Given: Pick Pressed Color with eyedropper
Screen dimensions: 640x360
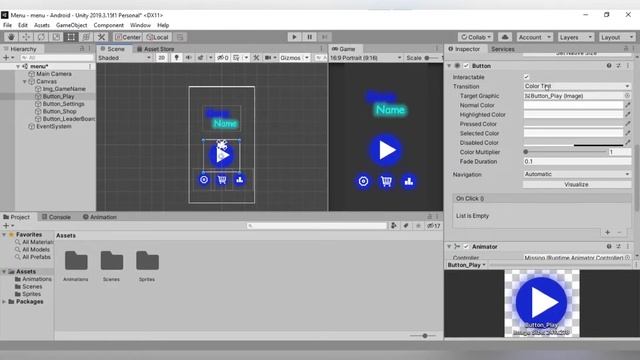Looking at the screenshot, I should point(628,124).
